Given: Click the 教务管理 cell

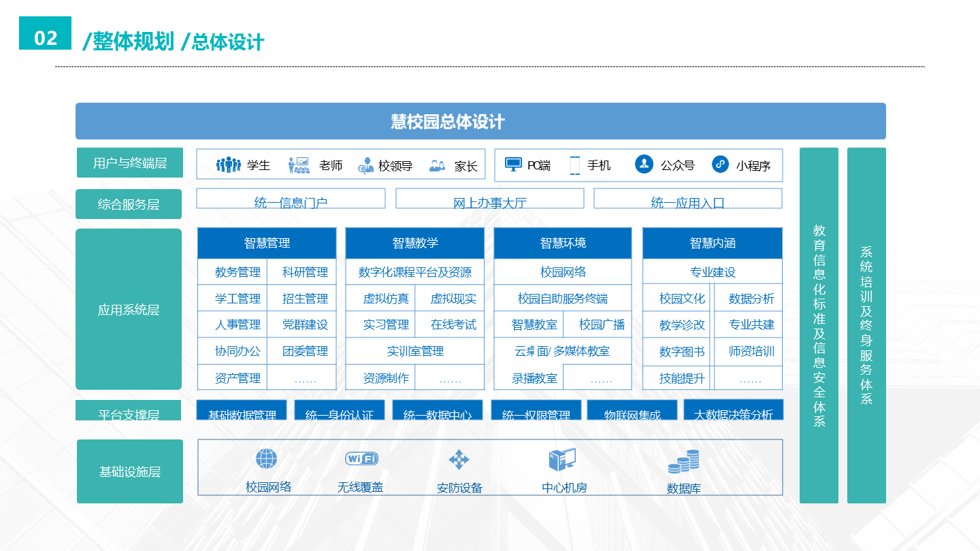Looking at the screenshot, I should click(238, 272).
